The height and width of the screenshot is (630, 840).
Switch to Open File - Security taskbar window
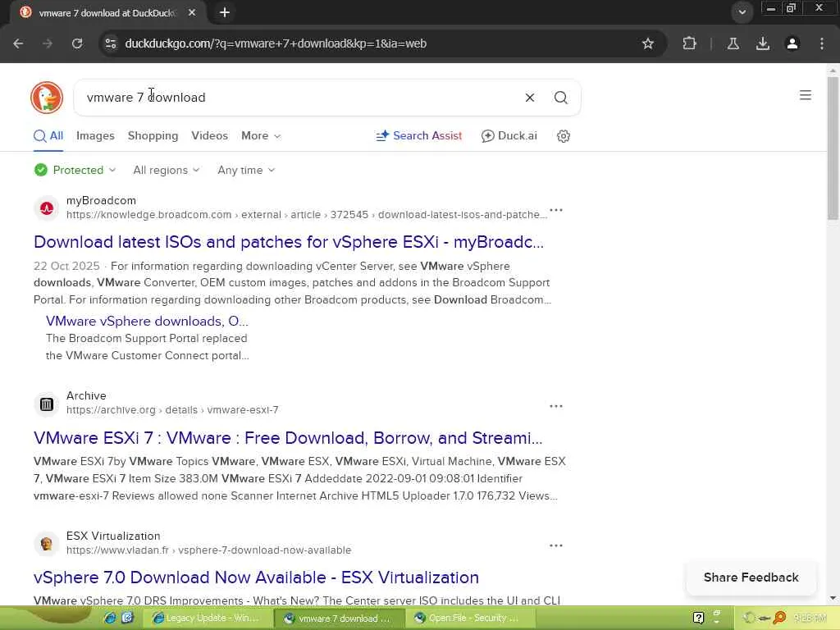point(470,619)
